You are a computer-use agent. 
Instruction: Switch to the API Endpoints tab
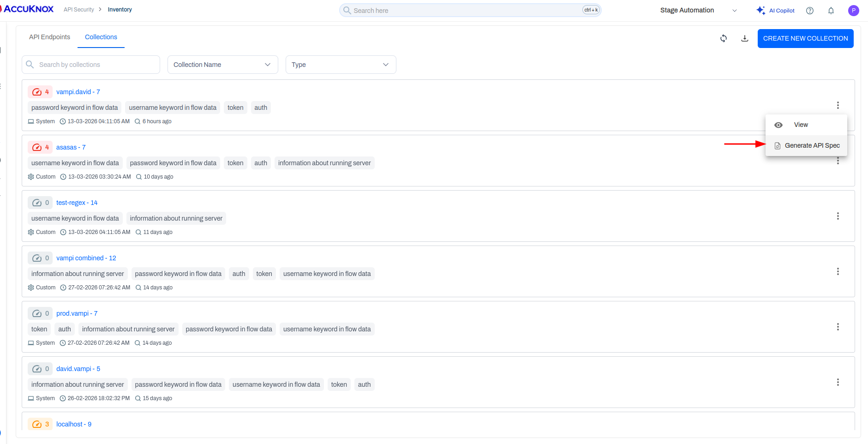[49, 37]
